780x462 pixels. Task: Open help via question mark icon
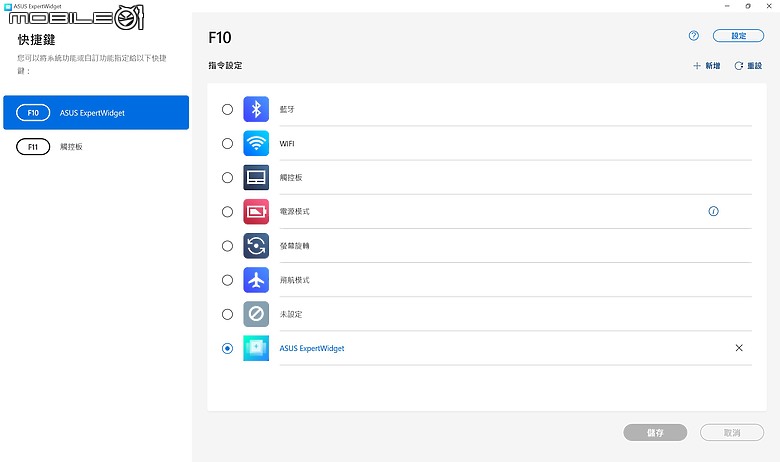tap(693, 35)
